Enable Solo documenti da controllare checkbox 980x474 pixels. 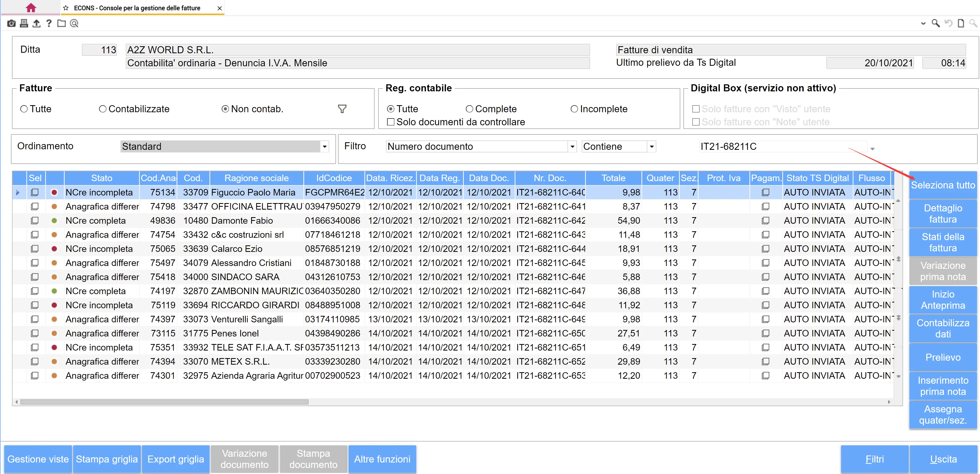[391, 122]
